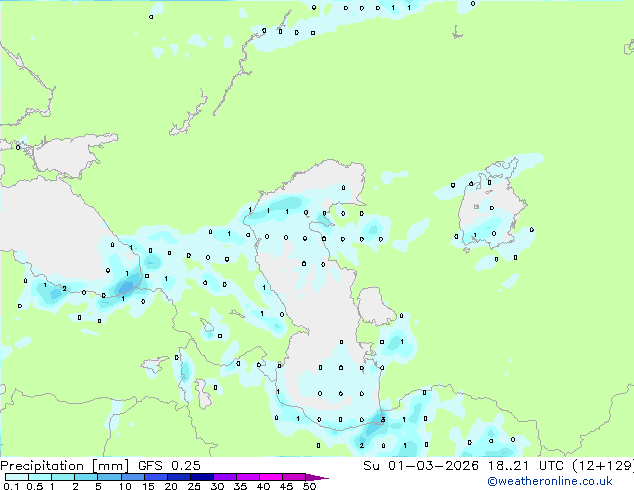Screen dimensions: 634x490
Task: Click the 40–45 mm magenta legend box
Action: (x=271, y=477)
